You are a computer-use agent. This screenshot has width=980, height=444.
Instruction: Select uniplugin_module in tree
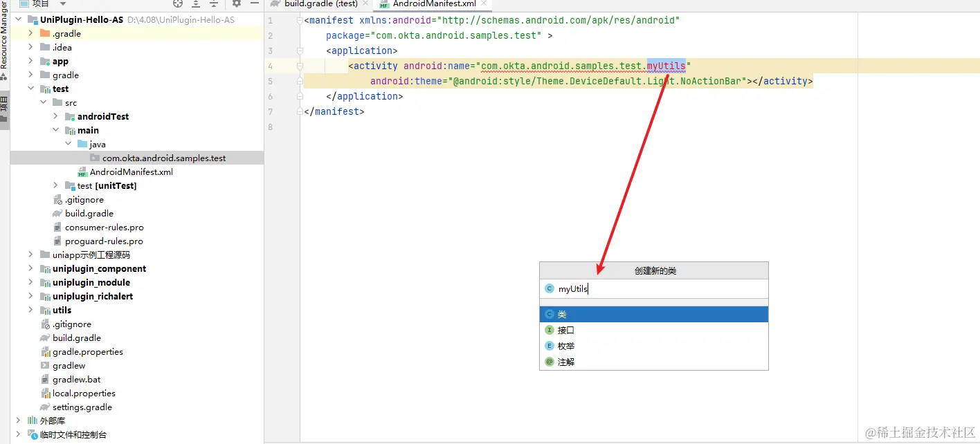point(91,282)
